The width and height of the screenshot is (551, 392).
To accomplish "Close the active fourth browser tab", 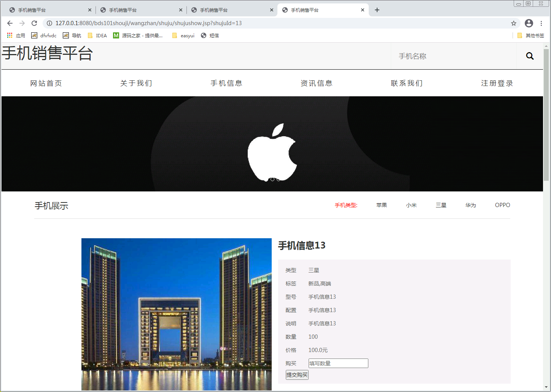I will click(x=363, y=10).
